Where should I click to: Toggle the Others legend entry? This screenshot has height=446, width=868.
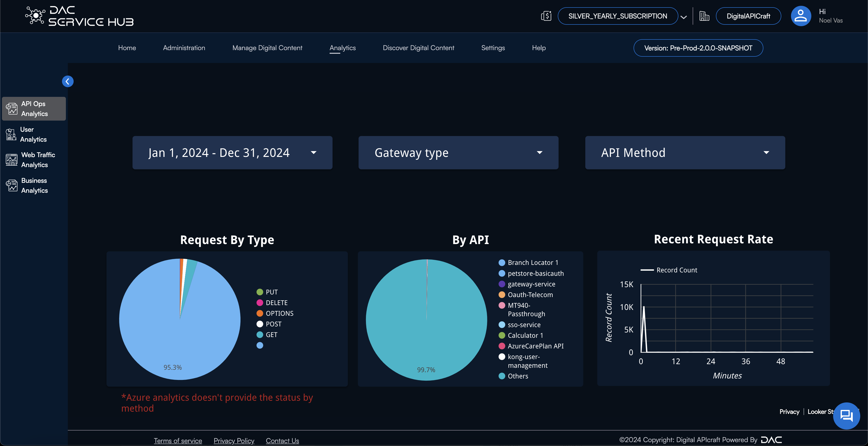coord(513,376)
